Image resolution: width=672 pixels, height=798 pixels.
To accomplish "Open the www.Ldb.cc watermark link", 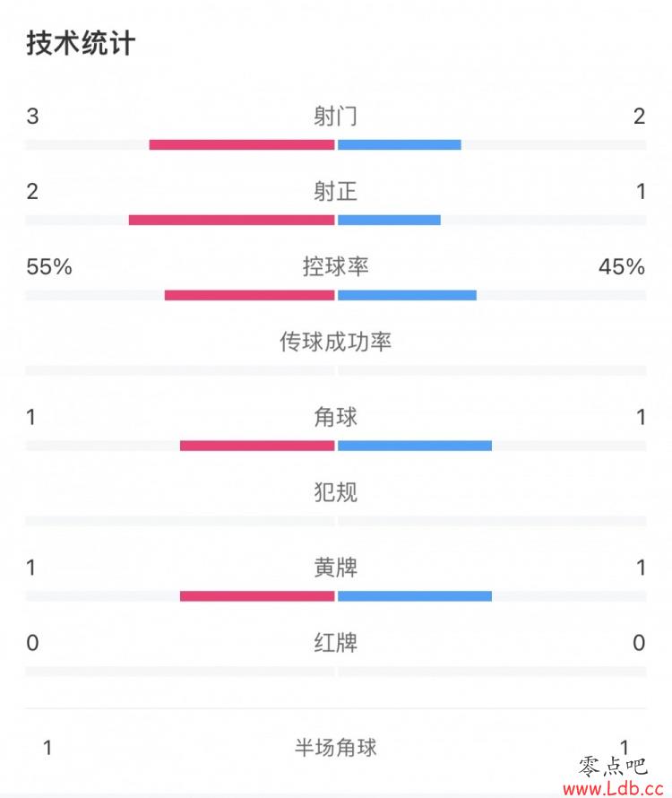I will click(614, 789).
